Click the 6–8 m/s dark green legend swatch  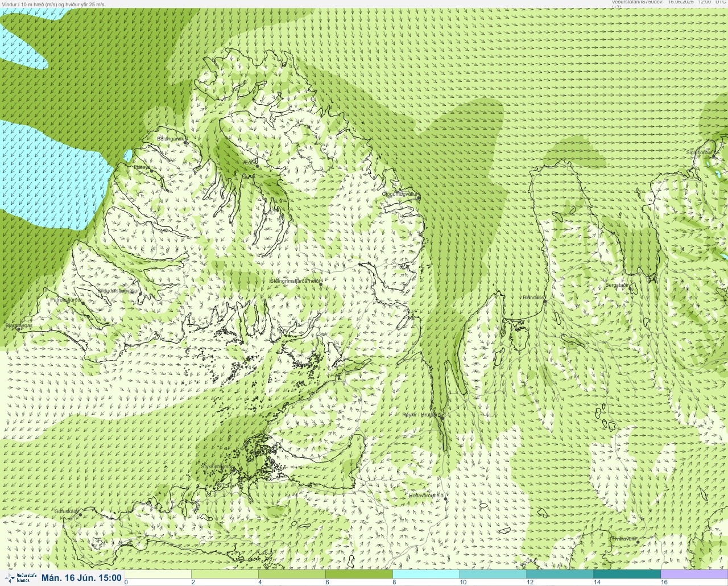[x=359, y=574]
